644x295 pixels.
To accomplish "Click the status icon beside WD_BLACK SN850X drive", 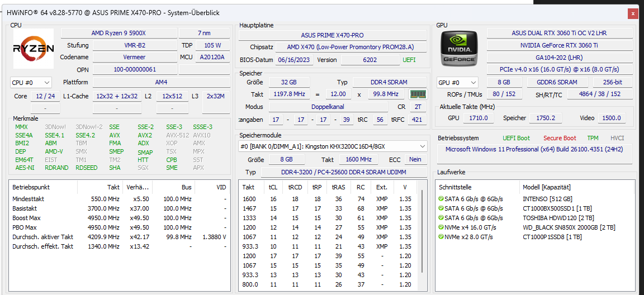I will coord(441,227).
